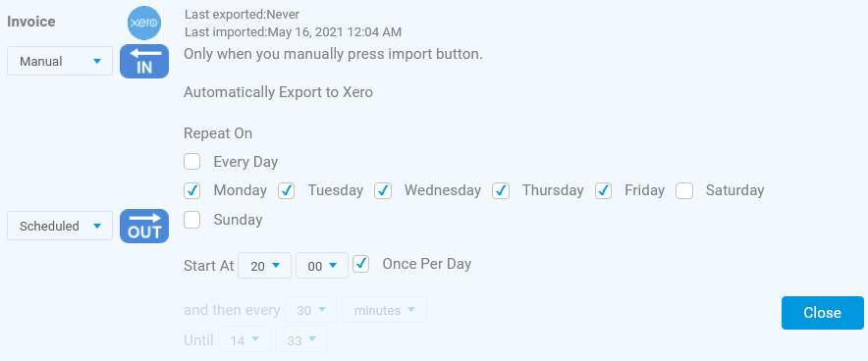Image resolution: width=868 pixels, height=361 pixels.
Task: Open the Until hour 14 dropdown
Action: [244, 338]
